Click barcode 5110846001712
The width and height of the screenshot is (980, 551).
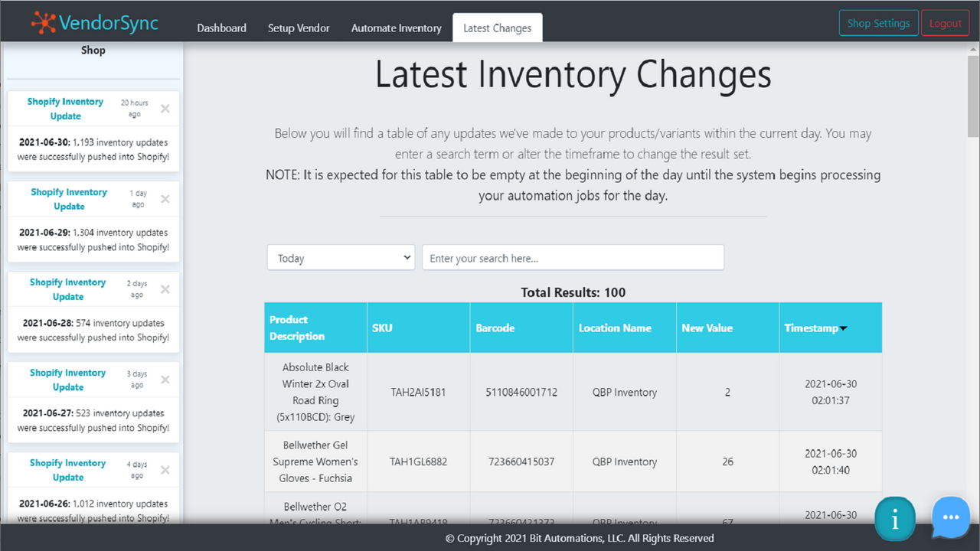(x=521, y=392)
